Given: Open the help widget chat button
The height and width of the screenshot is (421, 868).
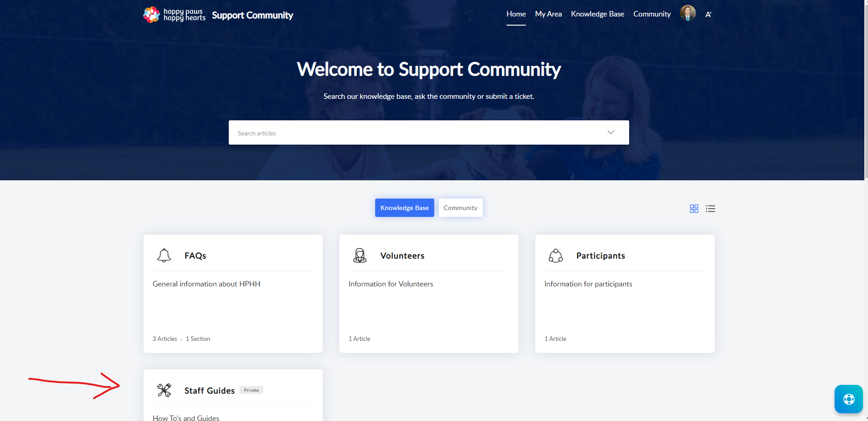Looking at the screenshot, I should pos(848,399).
